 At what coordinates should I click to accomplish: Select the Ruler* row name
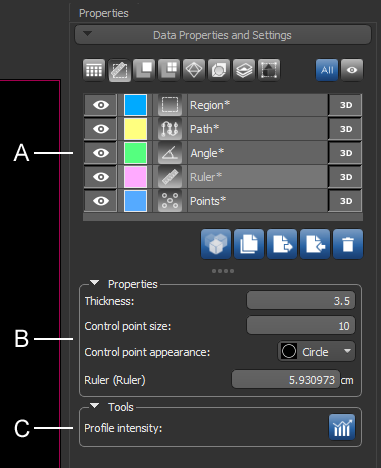point(257,177)
